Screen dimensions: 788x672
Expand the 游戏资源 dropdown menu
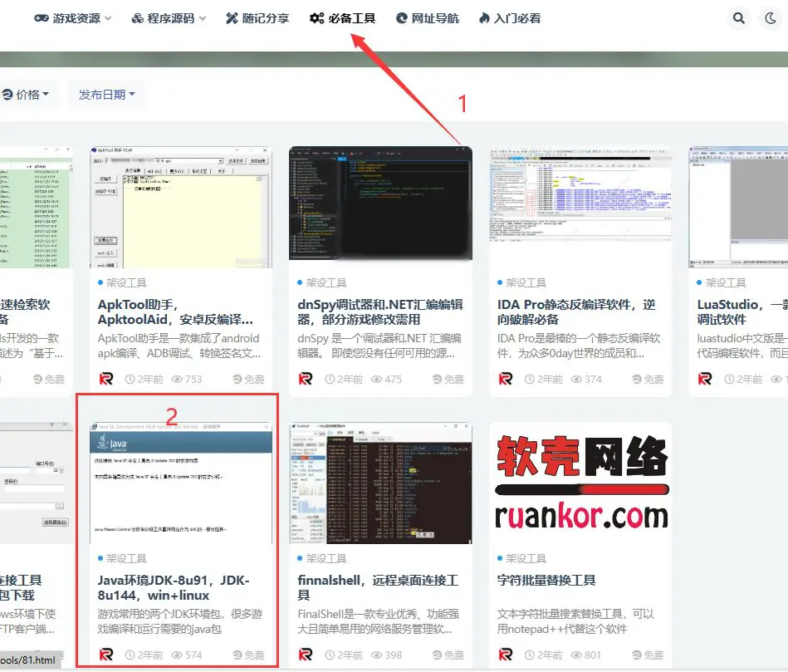(73, 18)
